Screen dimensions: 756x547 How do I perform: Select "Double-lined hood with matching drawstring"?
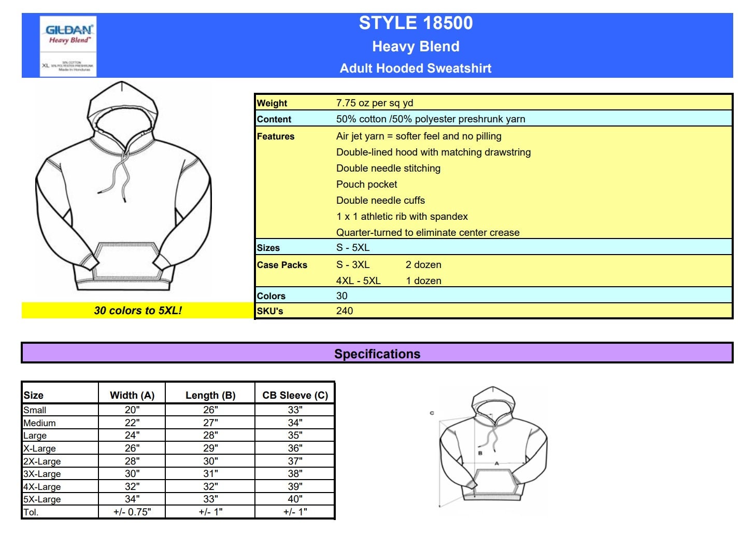point(434,152)
